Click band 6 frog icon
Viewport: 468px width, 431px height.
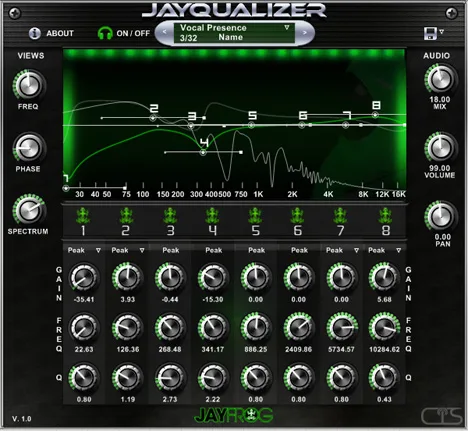(x=297, y=215)
